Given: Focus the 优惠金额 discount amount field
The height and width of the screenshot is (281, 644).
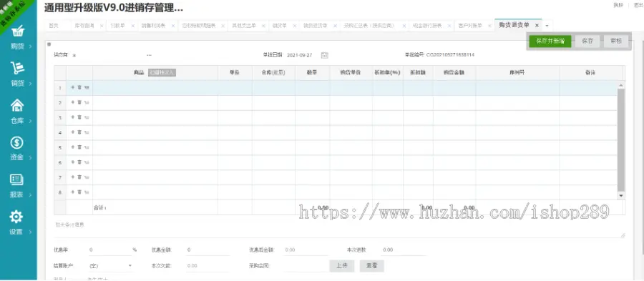Looking at the screenshot, I should click(x=208, y=250).
